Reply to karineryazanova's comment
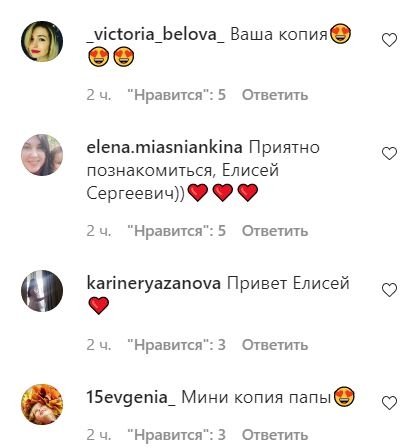 click(x=275, y=345)
